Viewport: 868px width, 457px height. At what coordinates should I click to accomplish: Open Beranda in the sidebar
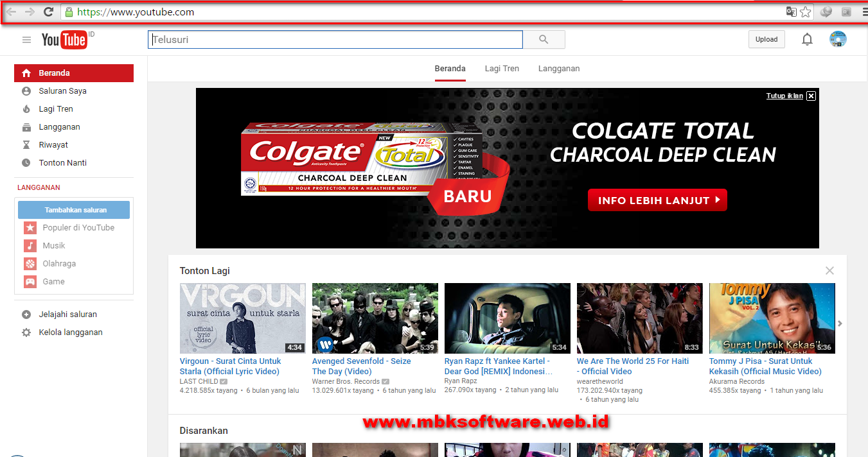click(74, 73)
